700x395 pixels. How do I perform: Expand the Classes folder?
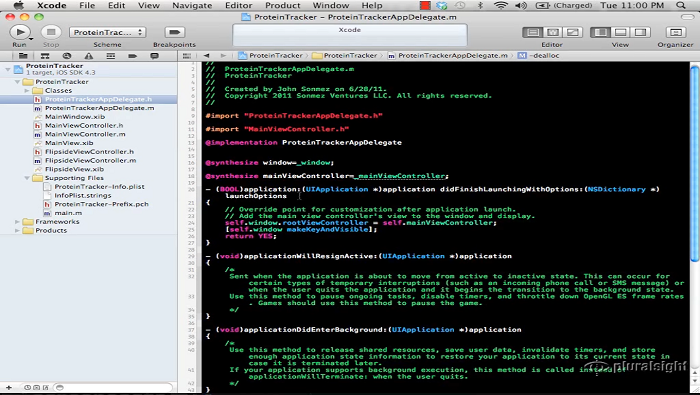tap(27, 91)
